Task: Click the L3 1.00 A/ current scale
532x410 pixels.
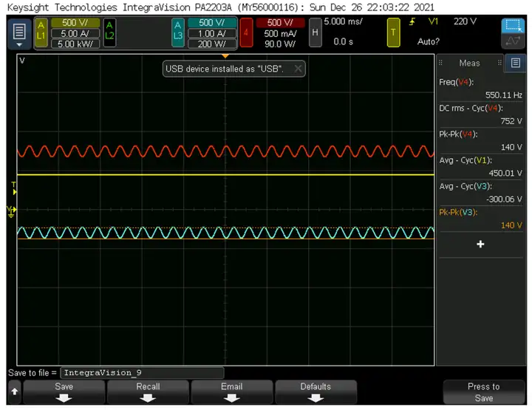Action: coord(212,33)
